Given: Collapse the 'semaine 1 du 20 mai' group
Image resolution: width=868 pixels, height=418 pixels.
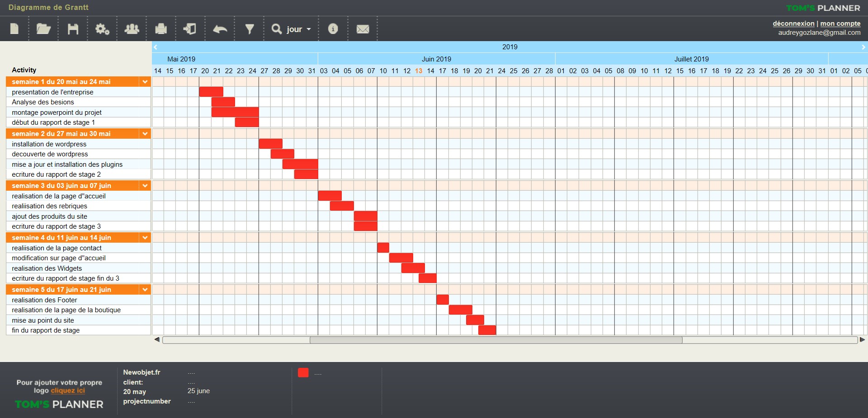Looking at the screenshot, I should tap(145, 82).
